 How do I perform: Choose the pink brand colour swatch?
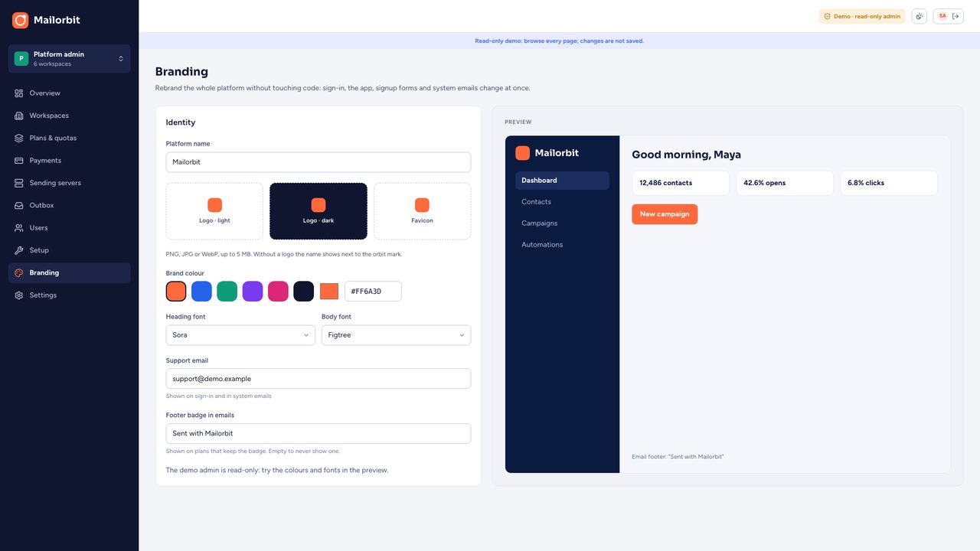[278, 291]
